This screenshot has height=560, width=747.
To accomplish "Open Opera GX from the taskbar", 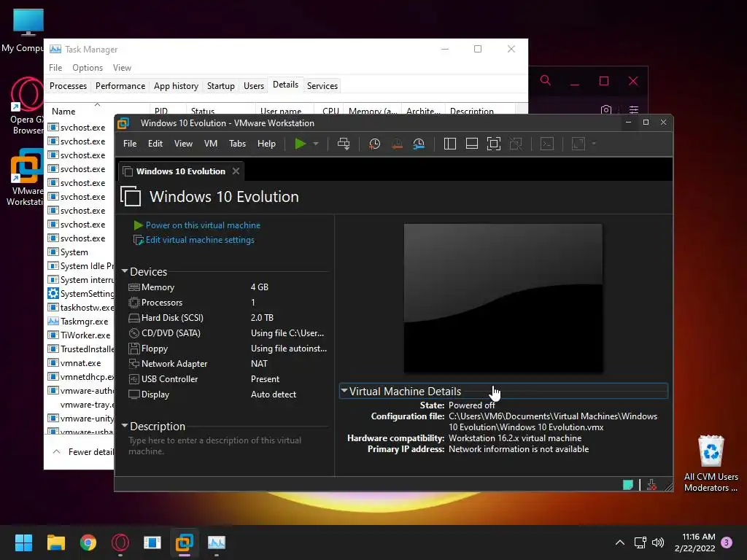I will 120,542.
